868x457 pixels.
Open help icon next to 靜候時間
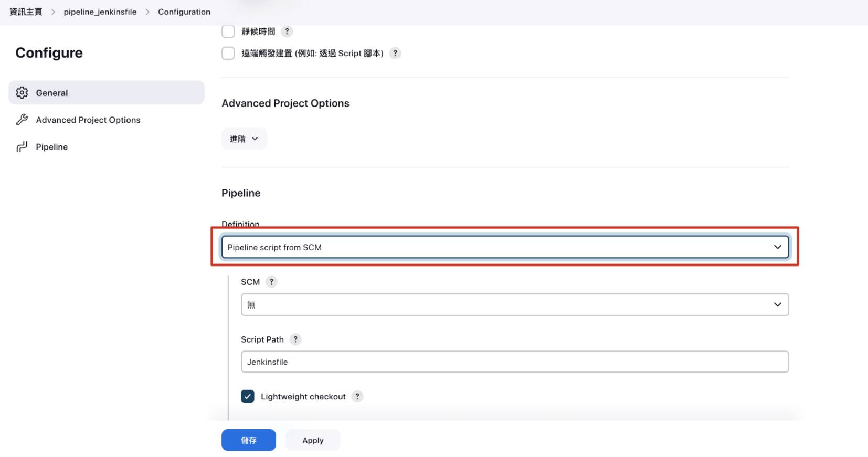tap(287, 31)
